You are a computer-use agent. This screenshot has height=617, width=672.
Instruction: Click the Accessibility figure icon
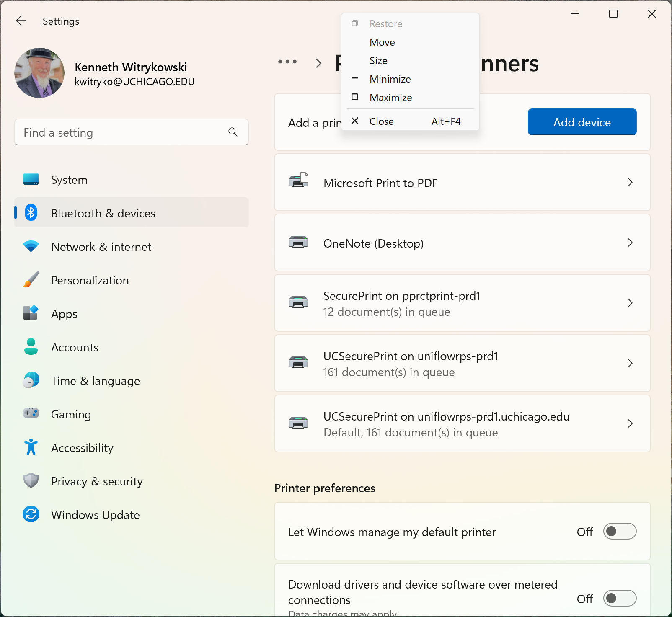[31, 447]
